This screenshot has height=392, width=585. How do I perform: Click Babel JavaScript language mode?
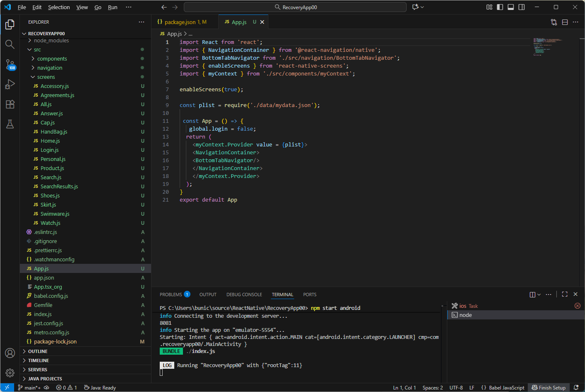coord(503,388)
